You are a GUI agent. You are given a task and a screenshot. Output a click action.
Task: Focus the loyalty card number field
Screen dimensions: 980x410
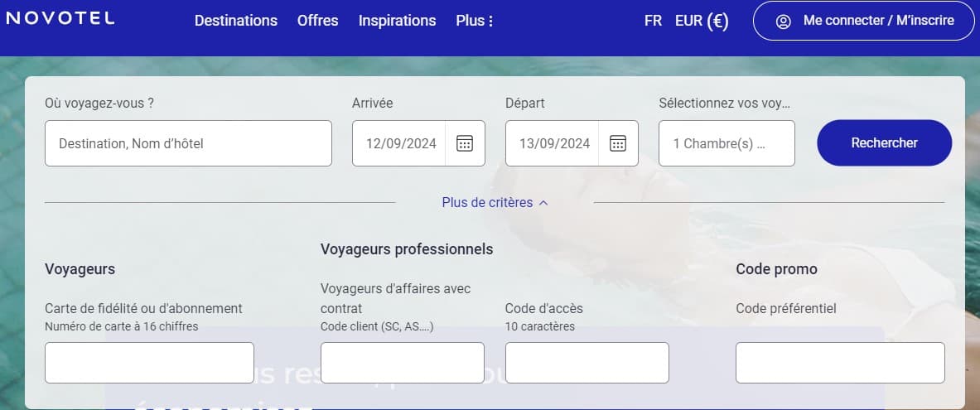[149, 363]
